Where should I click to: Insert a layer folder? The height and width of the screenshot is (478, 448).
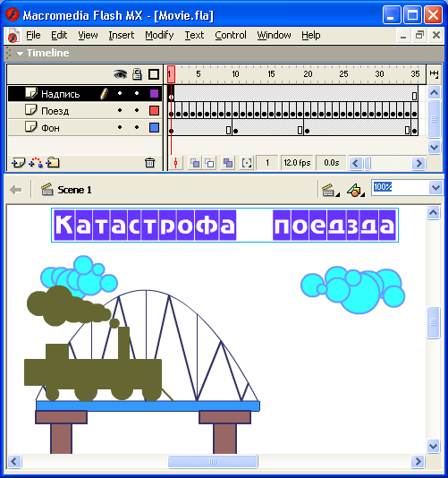pos(53,163)
